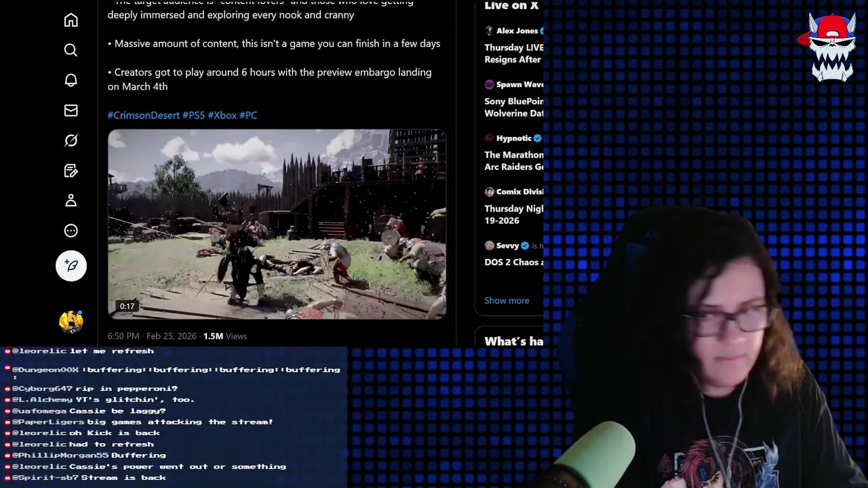This screenshot has height=488, width=868.
Task: Open the Explore search icon in sidebar
Action: [x=71, y=50]
